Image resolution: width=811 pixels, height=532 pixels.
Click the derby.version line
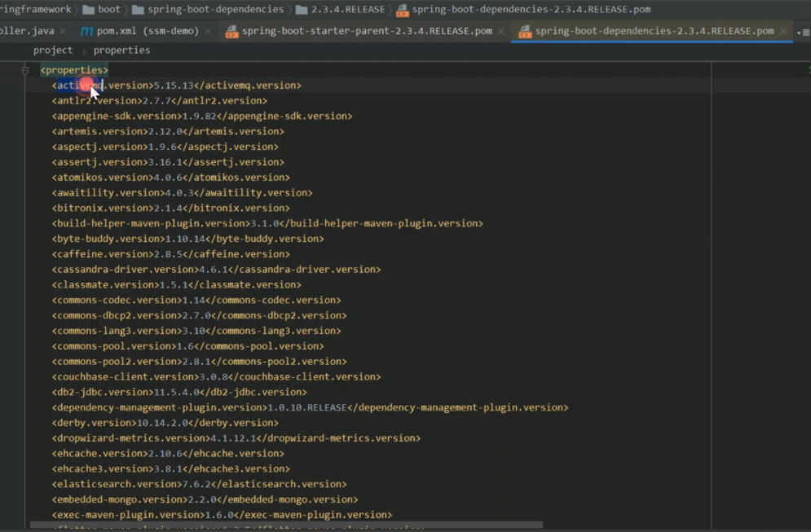(165, 423)
